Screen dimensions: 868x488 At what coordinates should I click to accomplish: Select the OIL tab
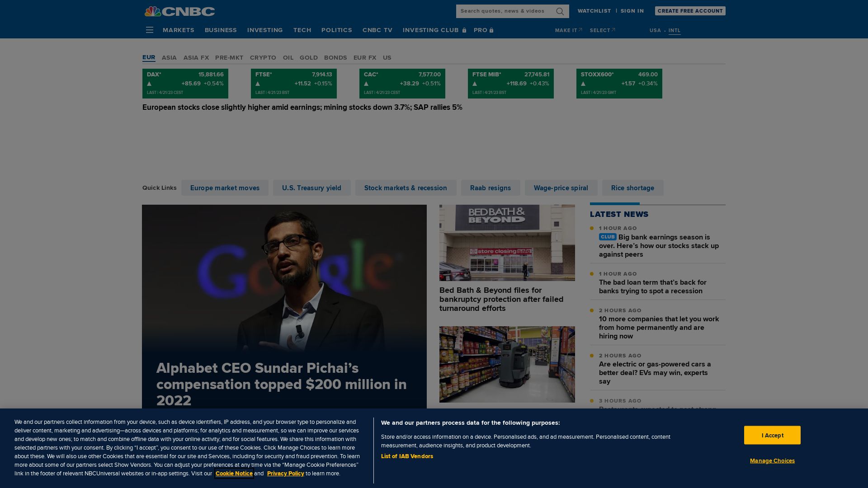click(x=288, y=57)
